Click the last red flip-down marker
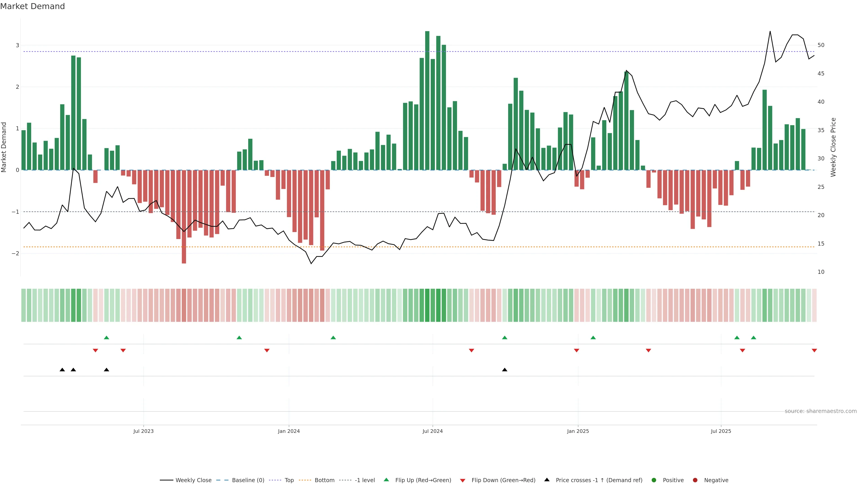 [814, 351]
